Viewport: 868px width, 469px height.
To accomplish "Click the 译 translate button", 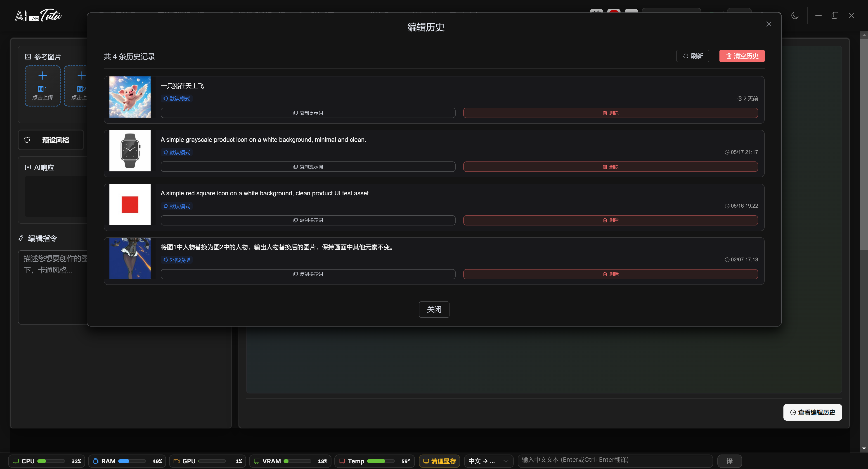I will 729,461.
